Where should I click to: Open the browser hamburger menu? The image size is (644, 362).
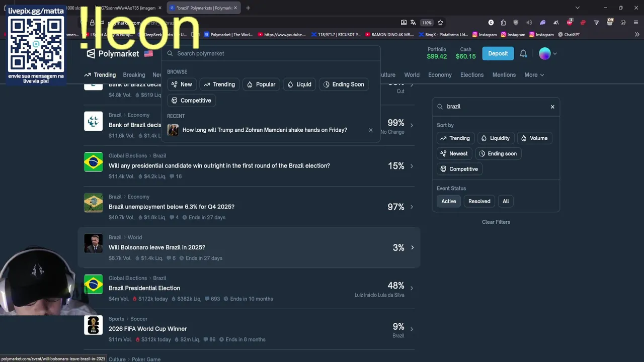tap(636, 22)
